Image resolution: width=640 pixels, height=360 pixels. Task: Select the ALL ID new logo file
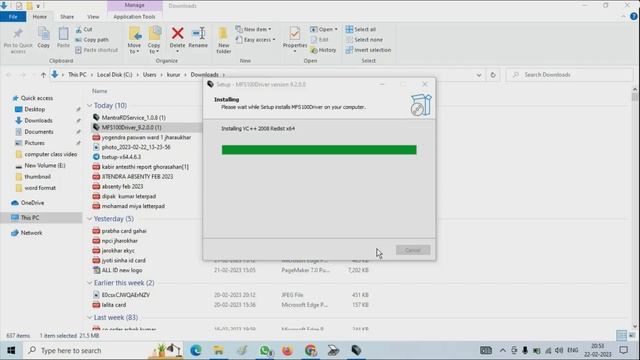tap(122, 270)
